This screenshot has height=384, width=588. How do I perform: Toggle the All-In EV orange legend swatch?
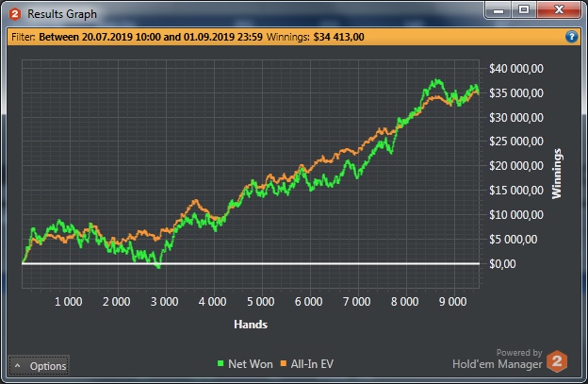(x=284, y=363)
